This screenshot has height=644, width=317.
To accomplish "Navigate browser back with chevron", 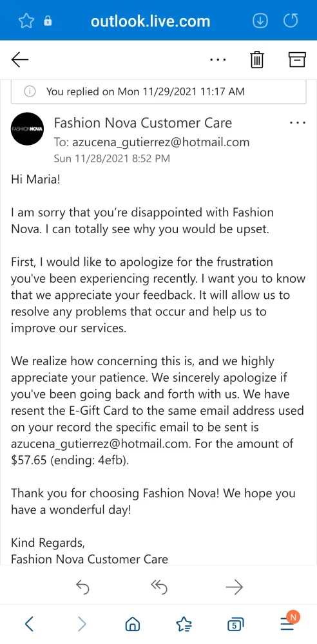I will coord(29,624).
